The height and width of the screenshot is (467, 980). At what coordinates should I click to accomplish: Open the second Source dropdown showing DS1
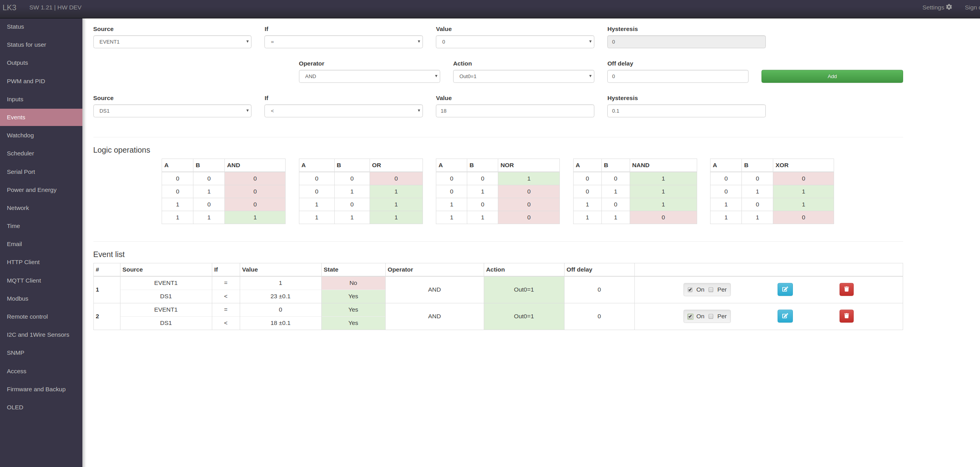point(172,111)
